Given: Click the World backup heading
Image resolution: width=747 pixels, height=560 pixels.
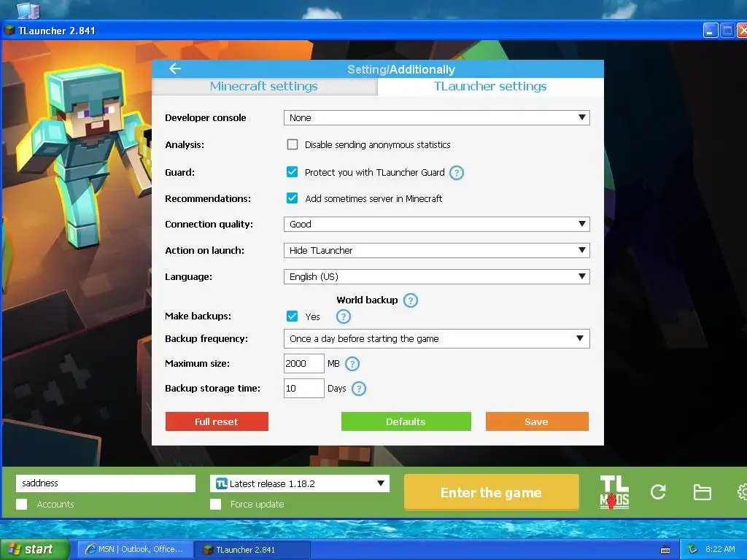Looking at the screenshot, I should tap(367, 300).
